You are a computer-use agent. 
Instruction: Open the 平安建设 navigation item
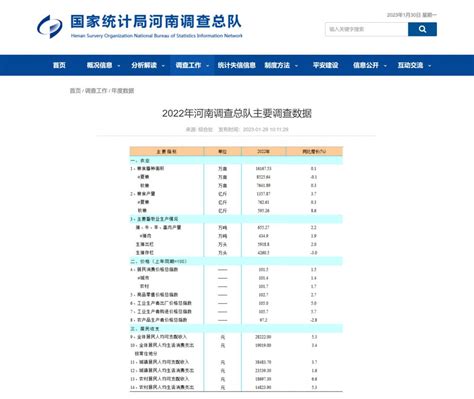click(x=325, y=65)
